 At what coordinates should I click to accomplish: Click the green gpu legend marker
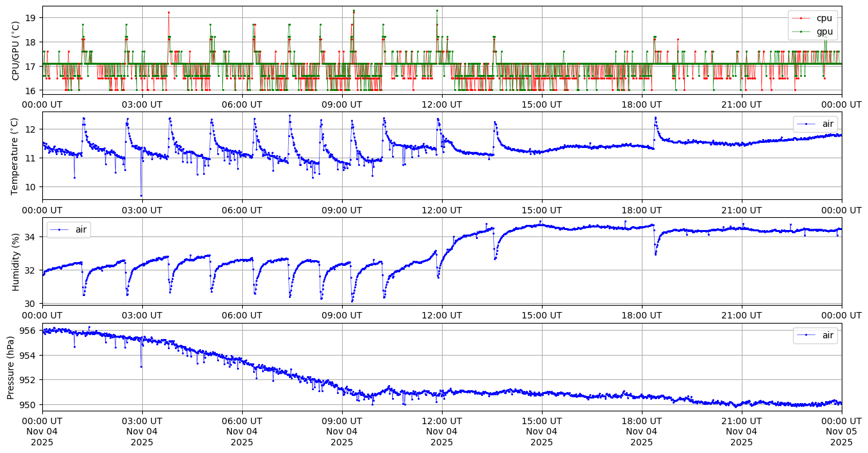click(x=802, y=31)
